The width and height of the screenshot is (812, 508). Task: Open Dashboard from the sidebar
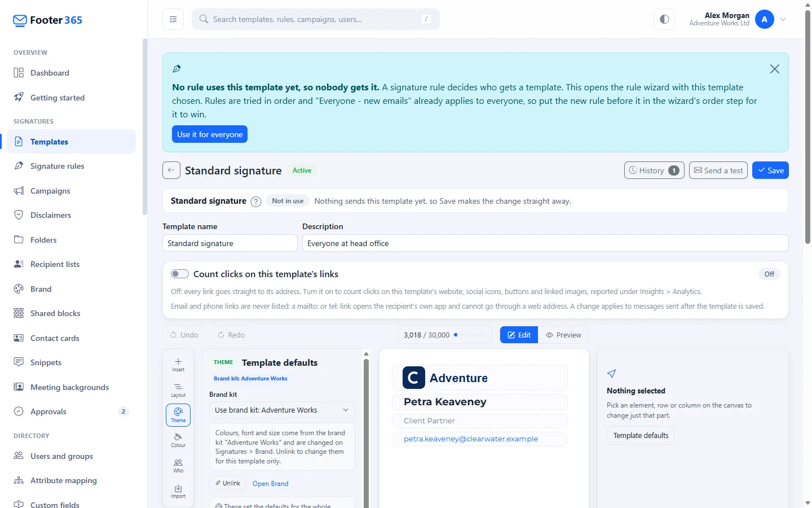71,73
